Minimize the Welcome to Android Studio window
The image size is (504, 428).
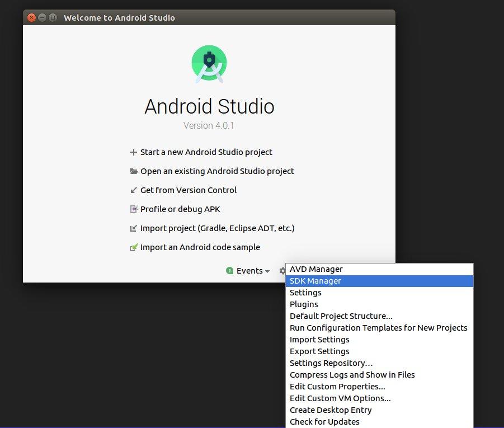pos(42,17)
